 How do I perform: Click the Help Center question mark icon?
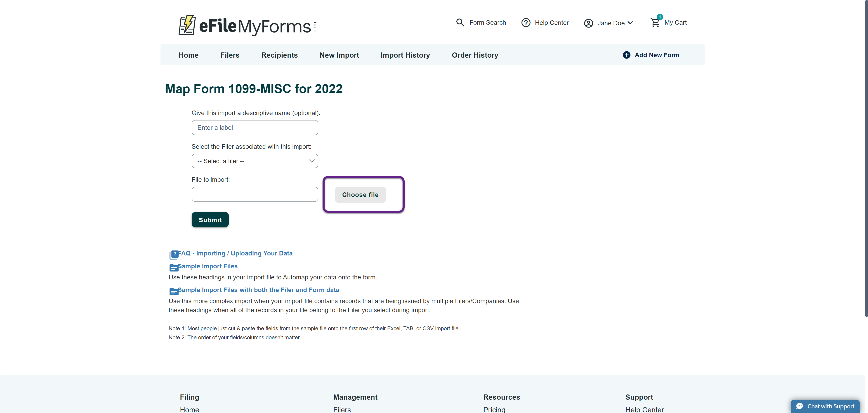525,23
